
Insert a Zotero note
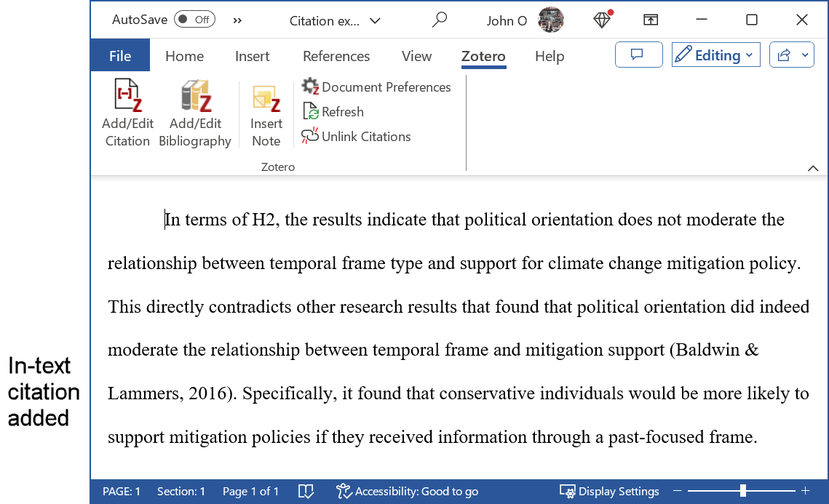(x=266, y=113)
